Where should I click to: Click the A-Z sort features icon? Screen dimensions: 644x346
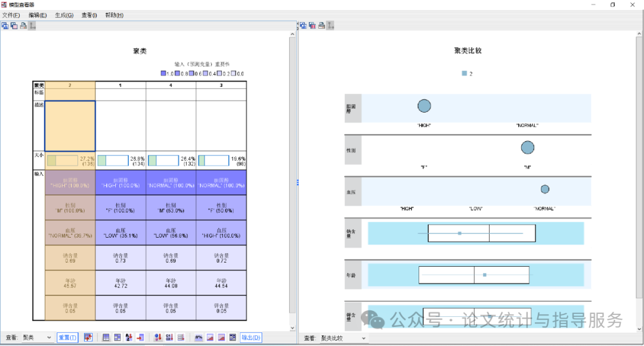click(129, 338)
